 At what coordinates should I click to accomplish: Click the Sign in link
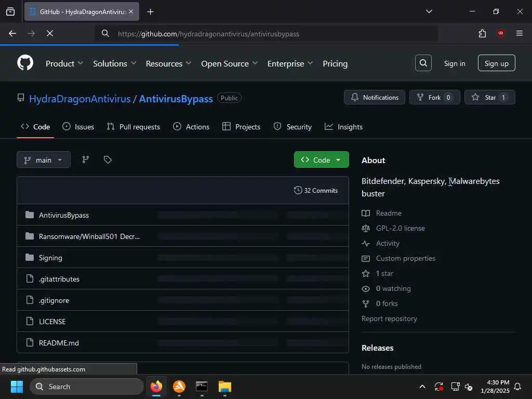pyautogui.click(x=454, y=63)
